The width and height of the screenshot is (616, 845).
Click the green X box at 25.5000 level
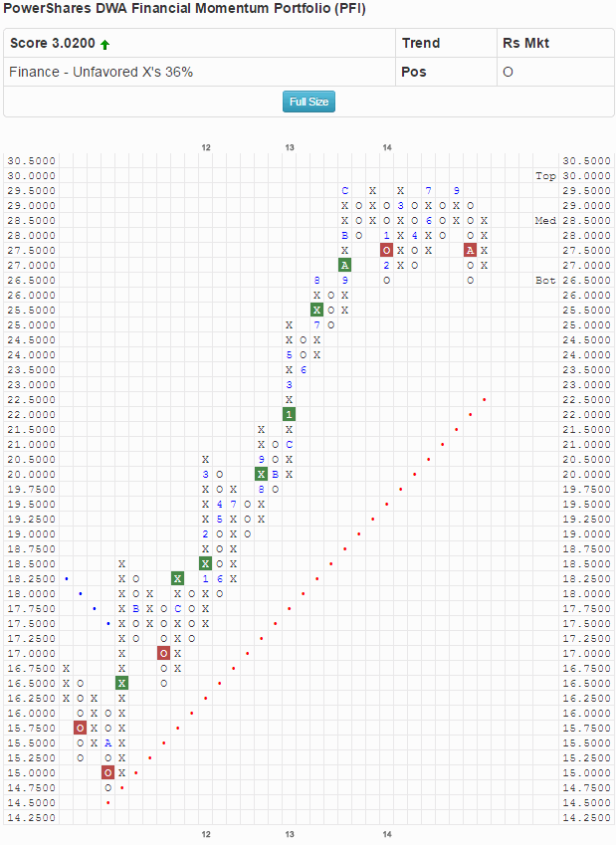[x=316, y=310]
